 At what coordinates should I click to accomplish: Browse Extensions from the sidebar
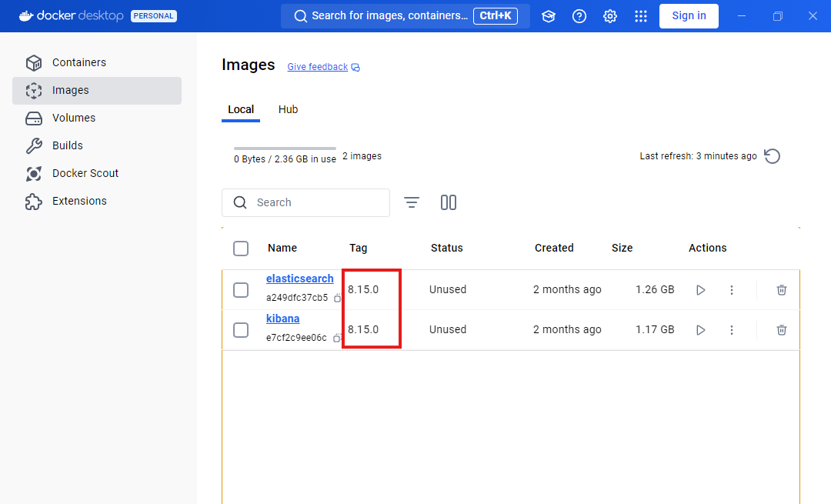click(x=78, y=201)
